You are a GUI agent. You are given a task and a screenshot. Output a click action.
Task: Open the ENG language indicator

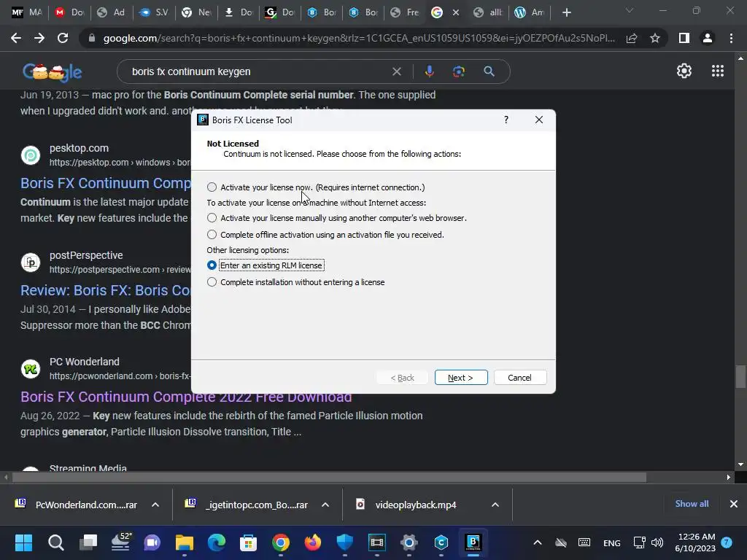612,542
